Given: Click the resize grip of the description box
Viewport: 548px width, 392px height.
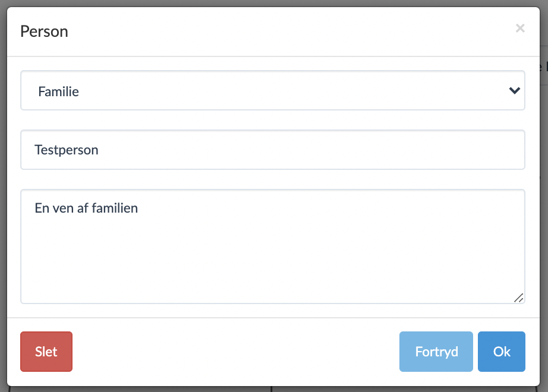Looking at the screenshot, I should pyautogui.click(x=518, y=298).
